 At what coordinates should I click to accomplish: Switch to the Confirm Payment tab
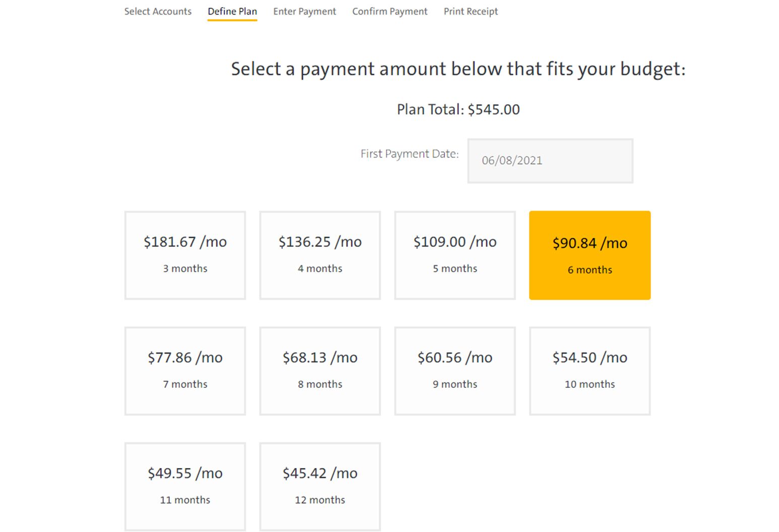390,12
